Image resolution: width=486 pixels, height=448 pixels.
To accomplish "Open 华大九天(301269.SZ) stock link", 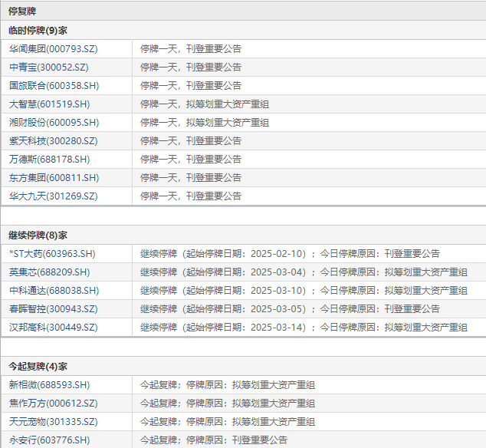I will point(54,196).
